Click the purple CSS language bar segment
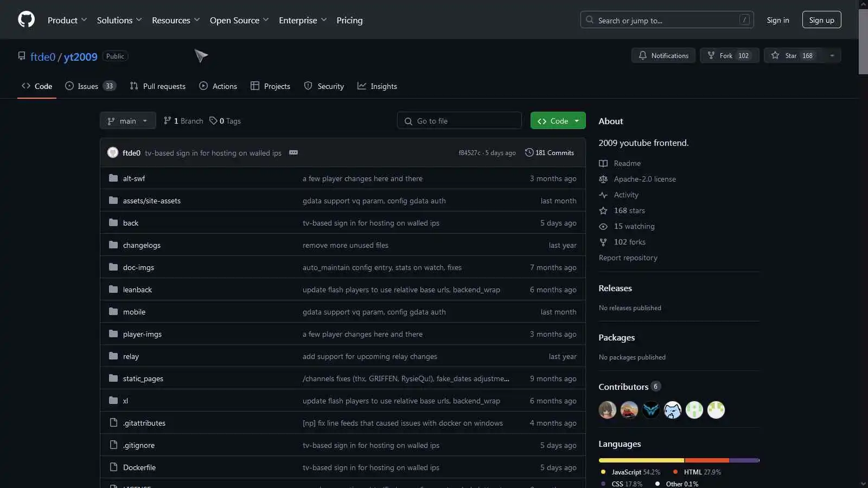This screenshot has height=488, width=868. pyautogui.click(x=744, y=460)
